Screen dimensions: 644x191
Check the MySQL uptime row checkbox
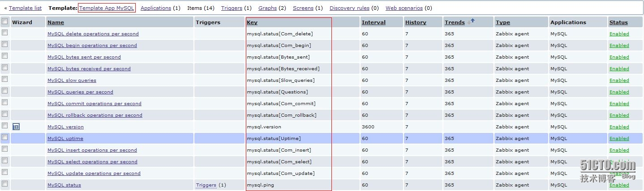point(5,137)
